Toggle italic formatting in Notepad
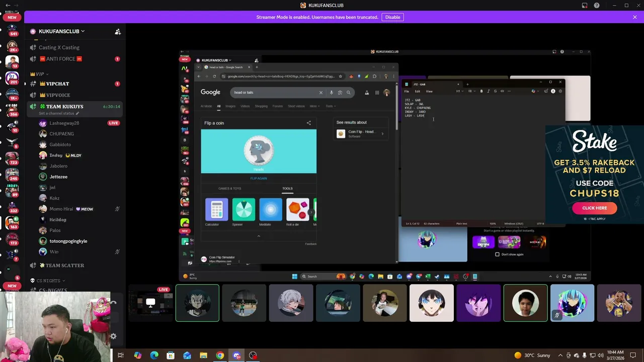The width and height of the screenshot is (644, 362). click(488, 92)
